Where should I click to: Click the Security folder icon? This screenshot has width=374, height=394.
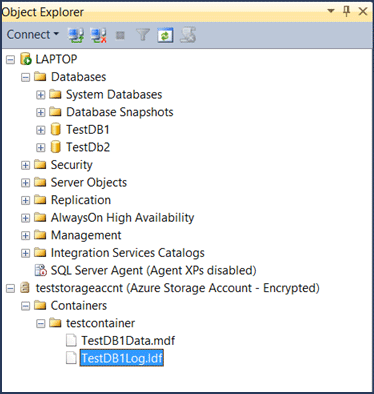40,164
